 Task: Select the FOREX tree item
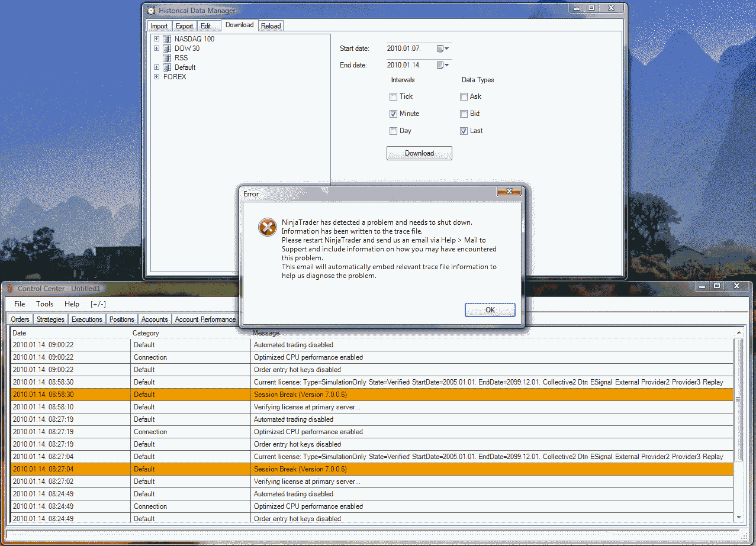175,77
